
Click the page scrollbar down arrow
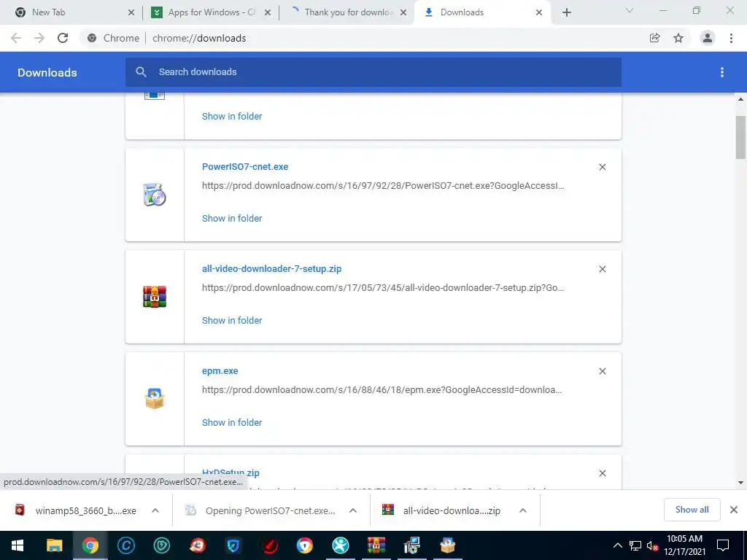point(741,483)
